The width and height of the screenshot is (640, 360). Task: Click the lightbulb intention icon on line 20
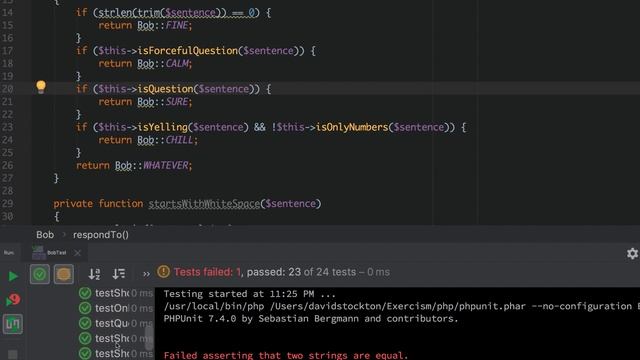pos(41,87)
